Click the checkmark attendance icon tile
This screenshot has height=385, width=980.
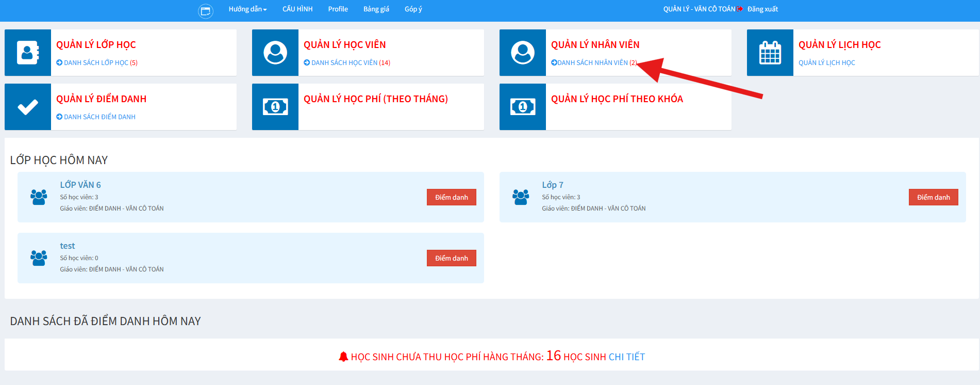coord(28,107)
